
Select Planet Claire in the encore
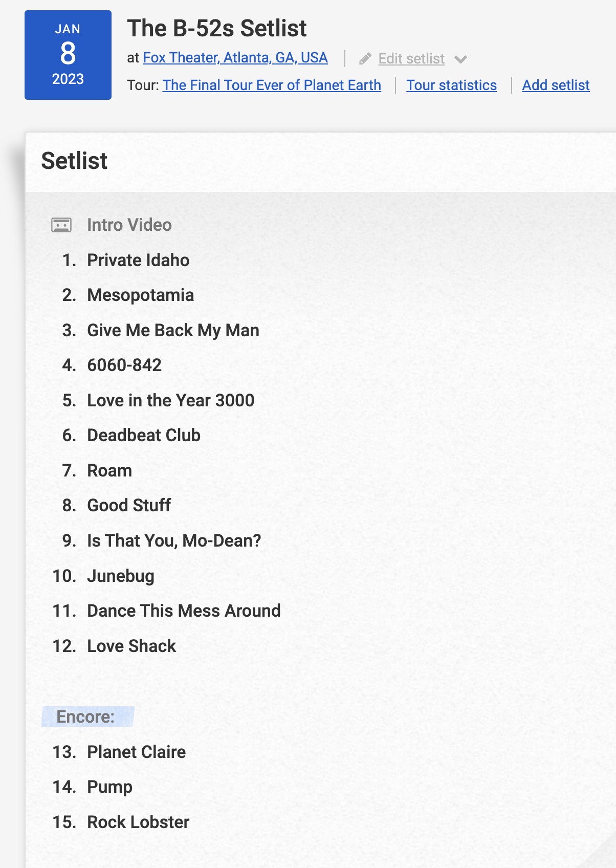click(x=137, y=752)
